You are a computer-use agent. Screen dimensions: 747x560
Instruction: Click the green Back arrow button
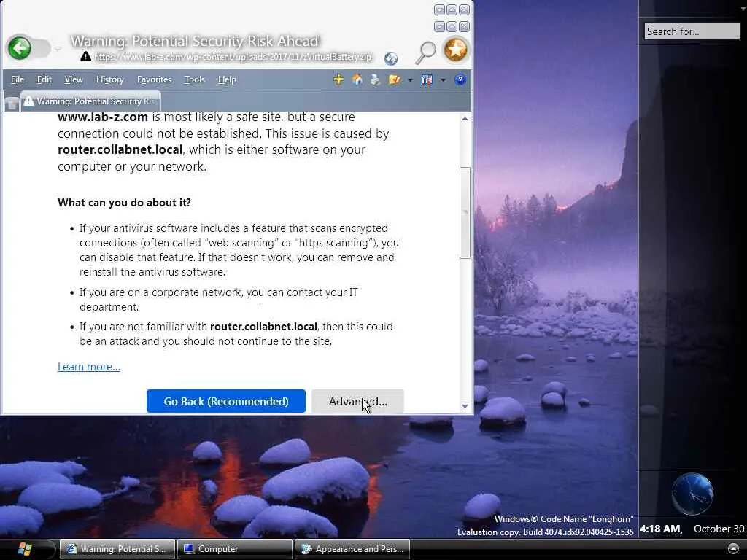click(x=20, y=47)
